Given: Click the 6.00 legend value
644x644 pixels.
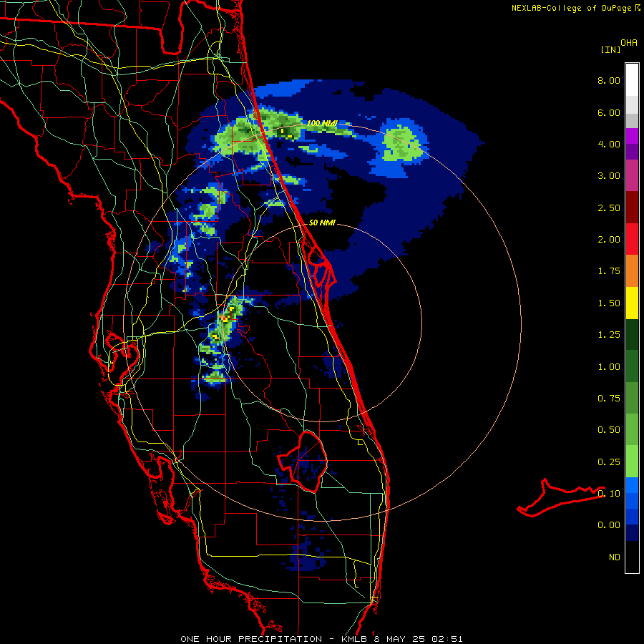Looking at the screenshot, I should click(609, 112).
